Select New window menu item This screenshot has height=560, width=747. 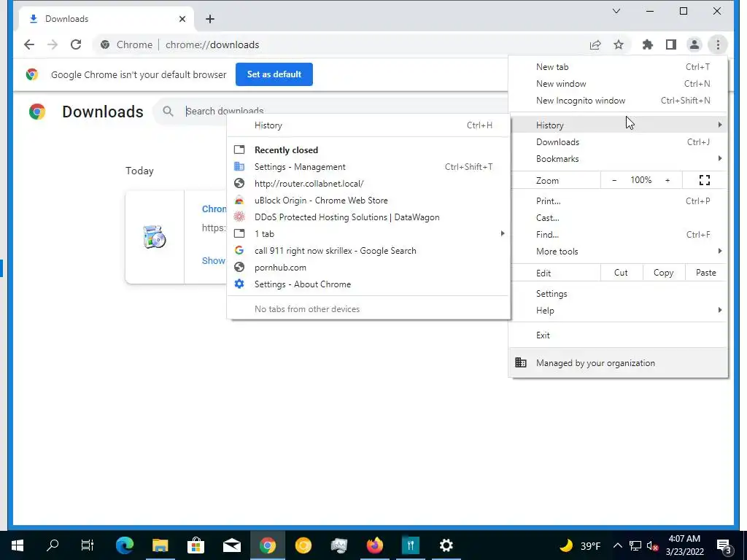pyautogui.click(x=618, y=84)
